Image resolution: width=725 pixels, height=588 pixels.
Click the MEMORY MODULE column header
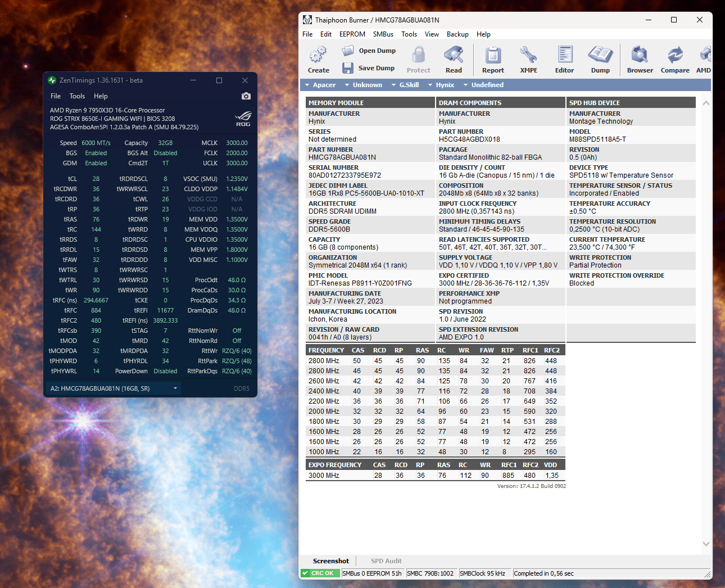click(370, 103)
